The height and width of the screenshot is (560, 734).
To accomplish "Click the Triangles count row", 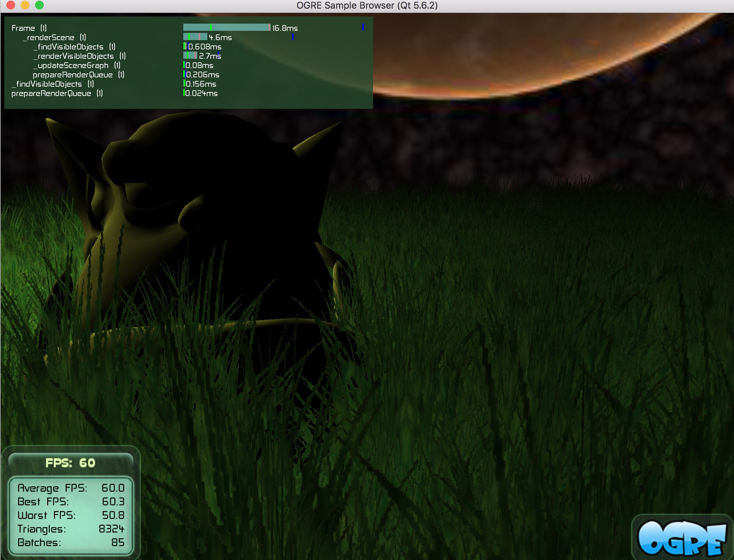I will [x=71, y=529].
